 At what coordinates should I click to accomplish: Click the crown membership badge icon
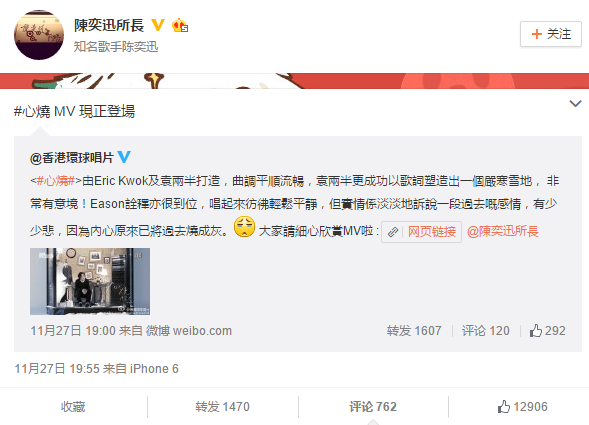coord(180,25)
